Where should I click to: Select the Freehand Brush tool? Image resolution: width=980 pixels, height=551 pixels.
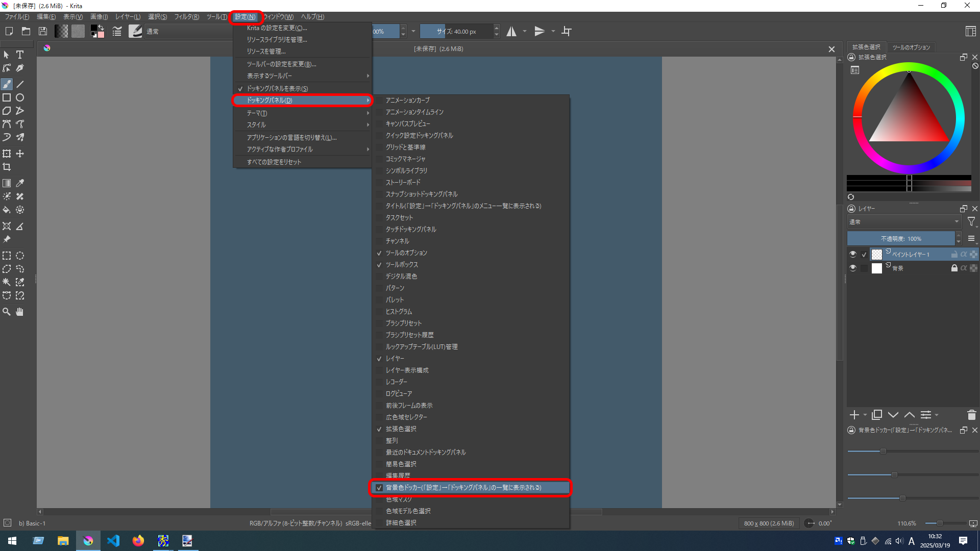[7, 84]
